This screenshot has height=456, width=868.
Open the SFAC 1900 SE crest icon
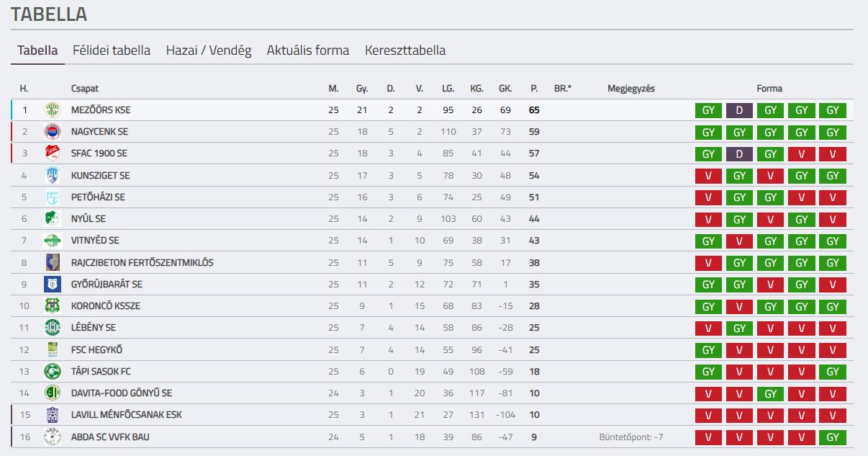(53, 153)
